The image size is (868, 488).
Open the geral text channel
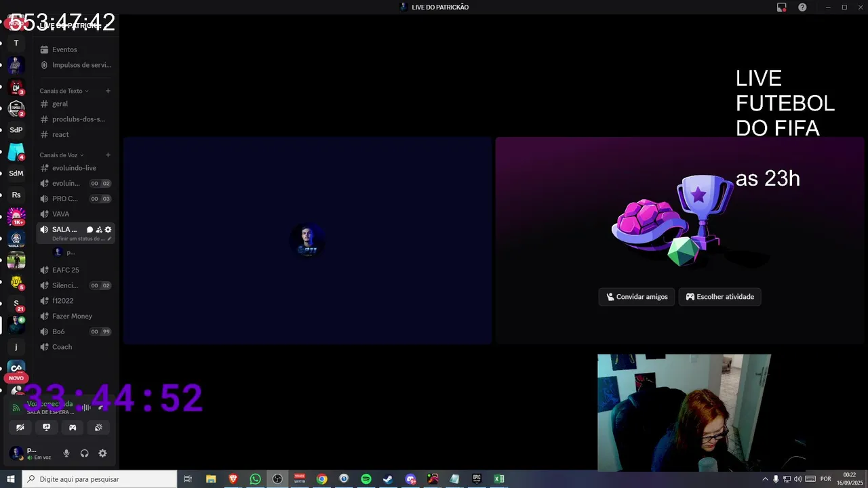coord(75,104)
